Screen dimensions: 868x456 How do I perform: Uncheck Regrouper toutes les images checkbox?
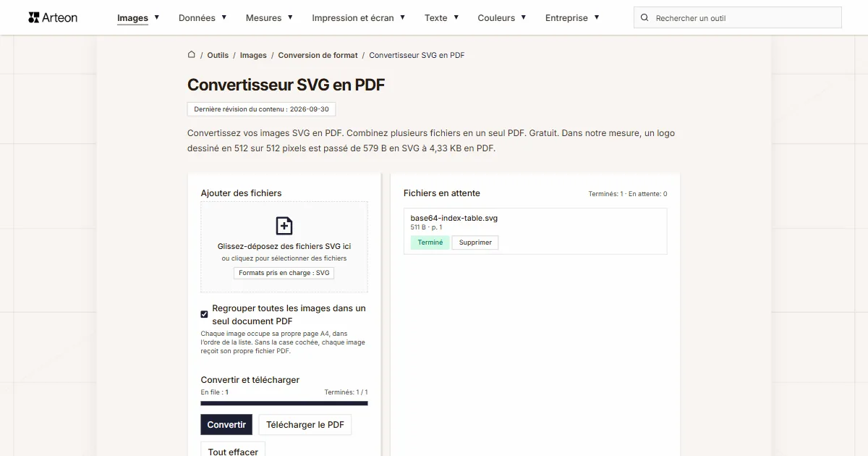(x=205, y=314)
